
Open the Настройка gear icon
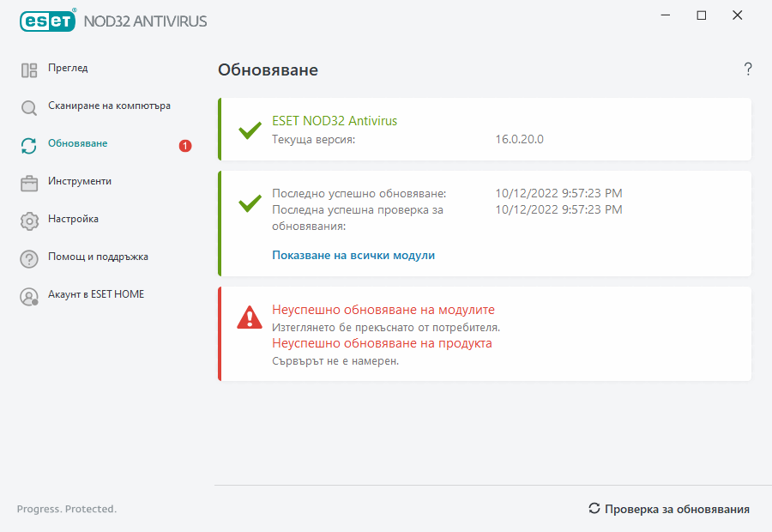[28, 220]
